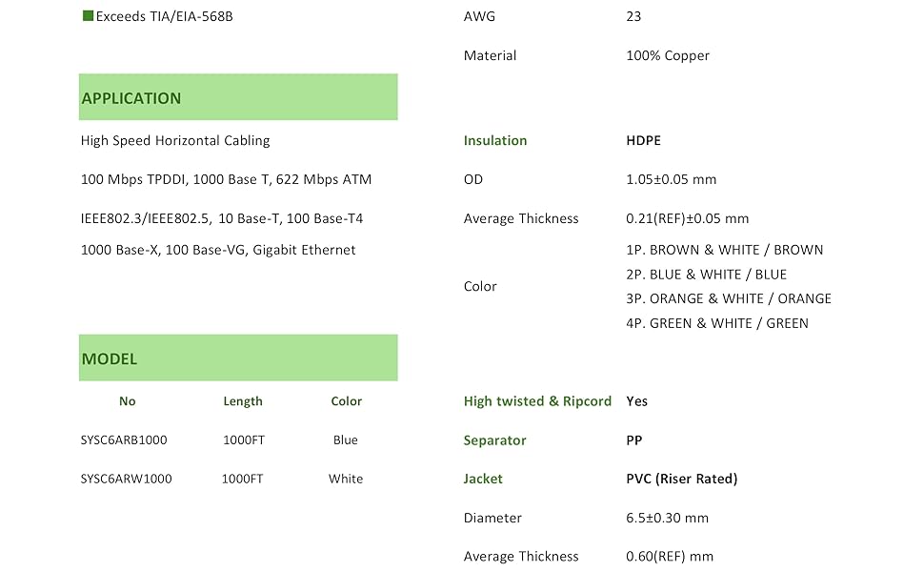Click the 6.5±0.30 mm diameter value
The image size is (924, 572).
tap(667, 519)
